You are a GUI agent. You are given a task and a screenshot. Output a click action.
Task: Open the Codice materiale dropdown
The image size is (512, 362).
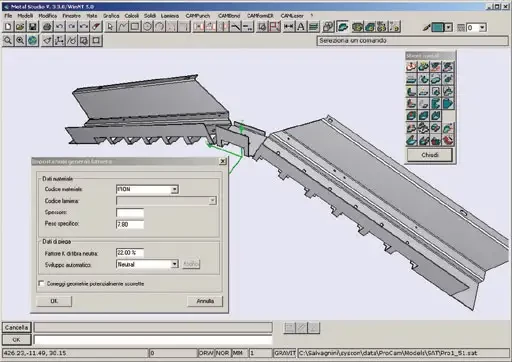[x=174, y=189]
